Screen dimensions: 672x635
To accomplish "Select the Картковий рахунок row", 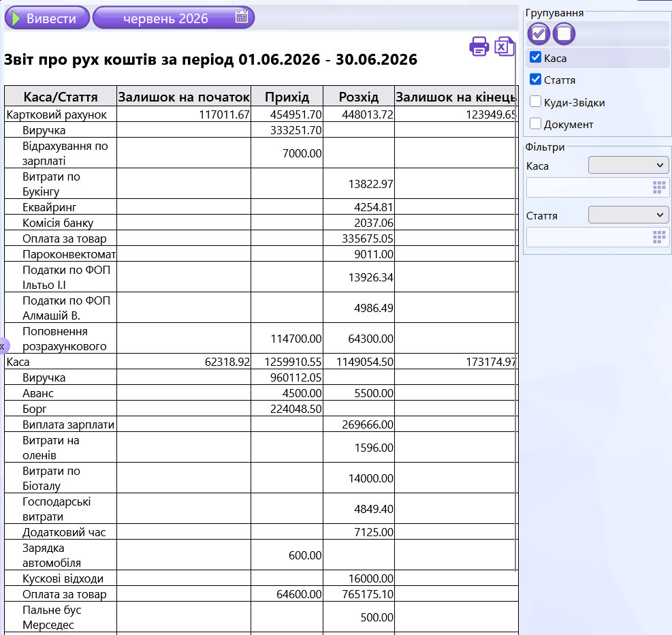I will click(x=261, y=114).
